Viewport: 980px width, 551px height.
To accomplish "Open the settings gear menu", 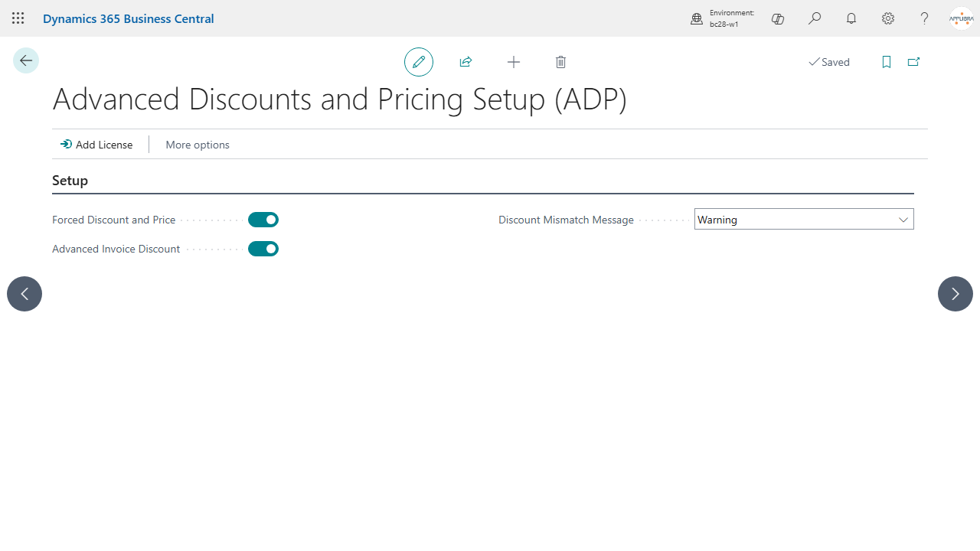I will pyautogui.click(x=888, y=18).
